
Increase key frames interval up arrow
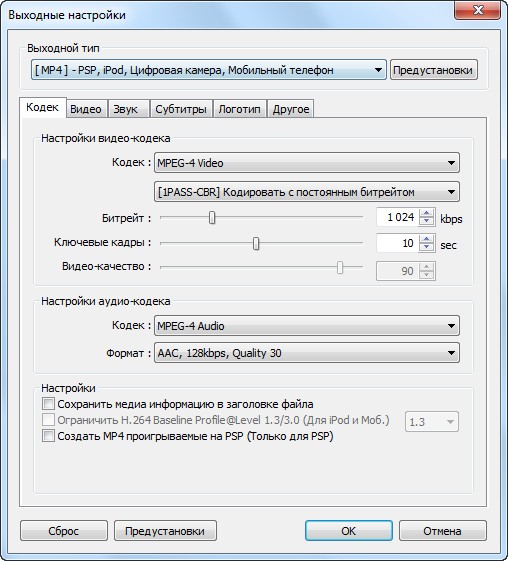point(426,239)
